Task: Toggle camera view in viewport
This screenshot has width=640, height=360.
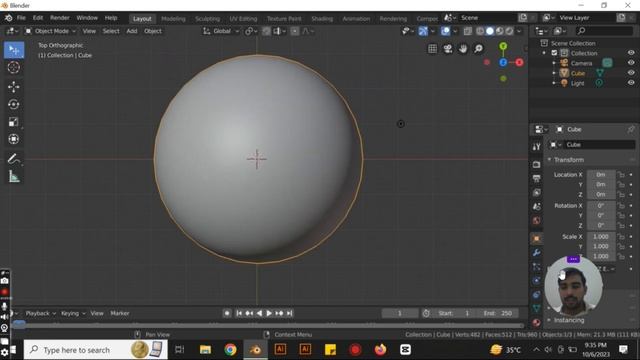Action: (448, 49)
